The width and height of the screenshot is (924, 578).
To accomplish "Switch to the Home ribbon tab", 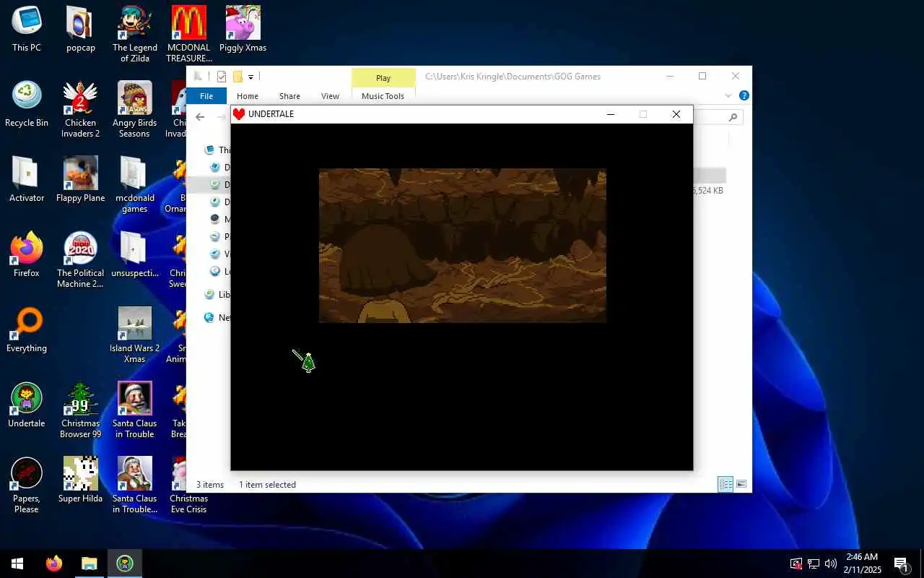I will (x=248, y=96).
